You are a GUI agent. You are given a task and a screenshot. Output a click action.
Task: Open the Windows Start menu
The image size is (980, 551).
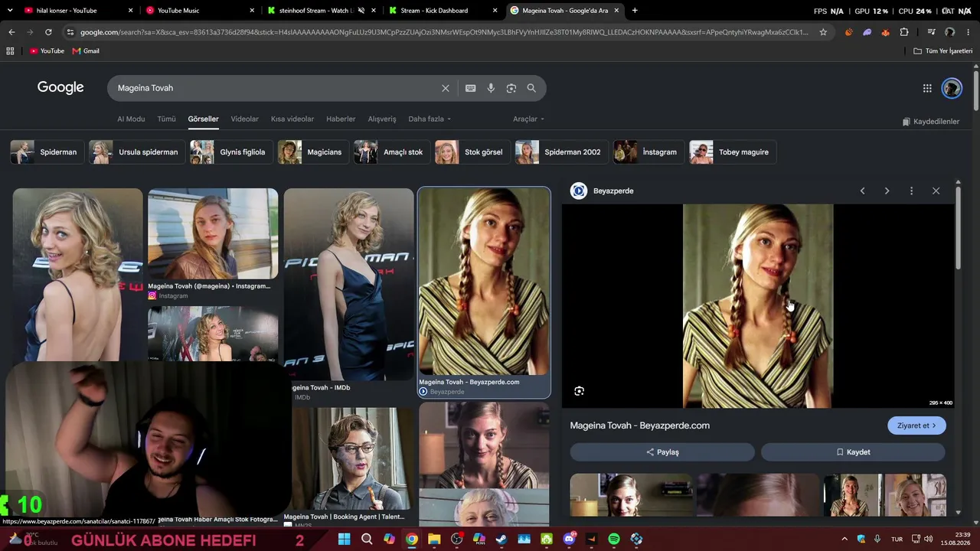344,540
